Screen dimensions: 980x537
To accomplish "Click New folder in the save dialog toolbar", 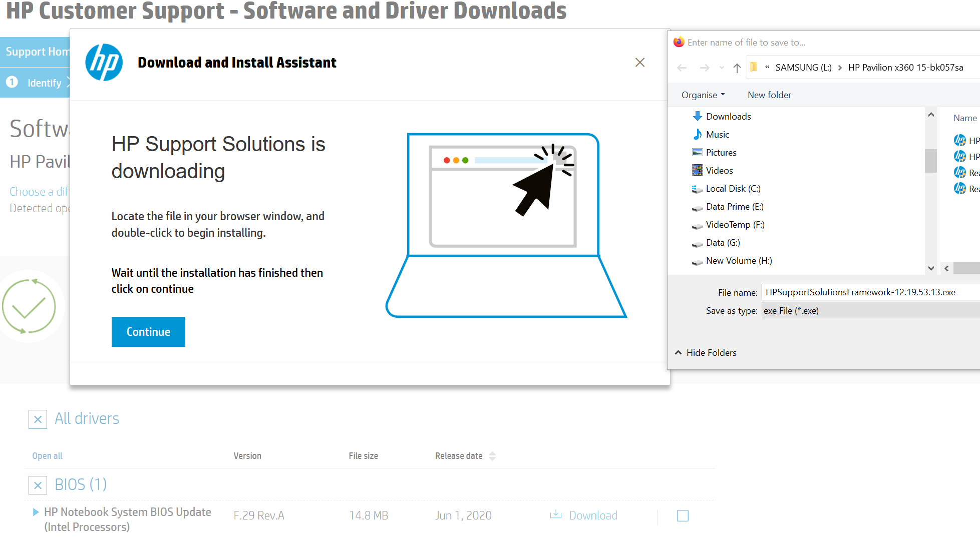I will pyautogui.click(x=769, y=95).
